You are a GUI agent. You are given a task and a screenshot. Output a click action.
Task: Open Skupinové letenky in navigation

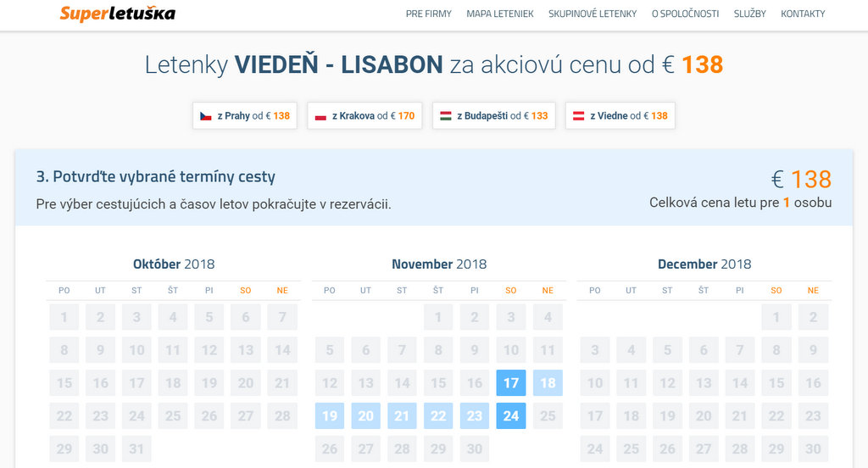(x=593, y=14)
